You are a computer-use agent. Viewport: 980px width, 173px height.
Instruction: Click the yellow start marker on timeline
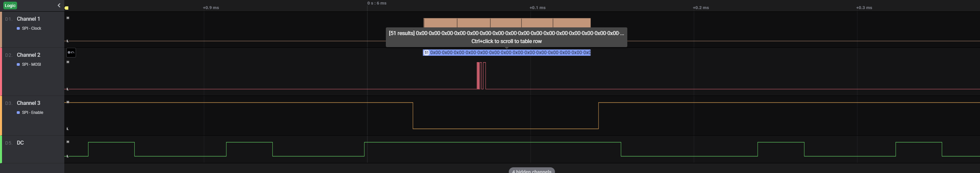point(67,8)
